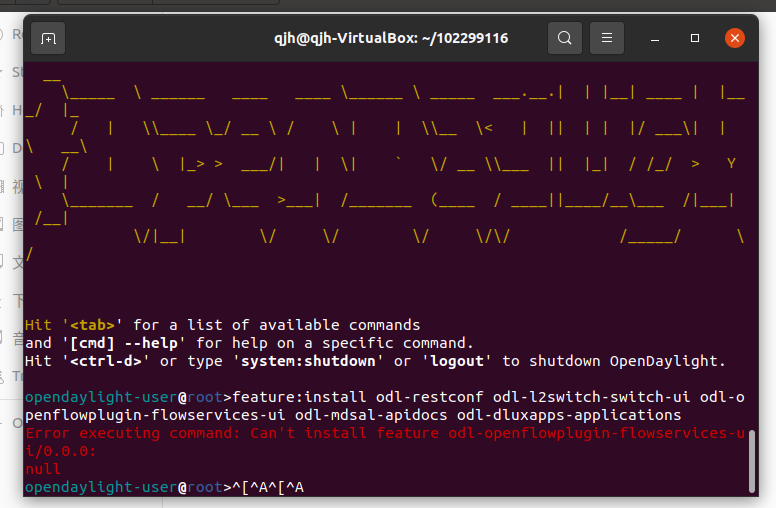The width and height of the screenshot is (776, 508).
Task: Click the last opendaylight-user@root prompt line
Action: pyautogui.click(x=164, y=487)
